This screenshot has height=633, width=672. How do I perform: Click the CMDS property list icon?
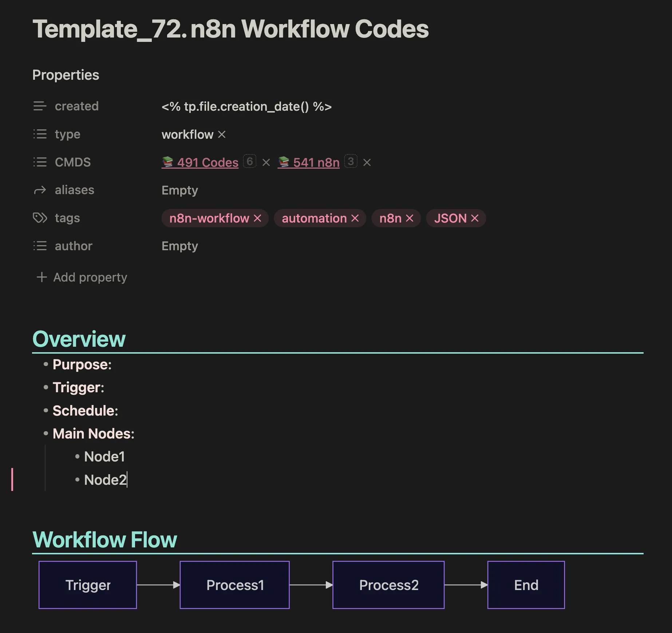pos(40,162)
